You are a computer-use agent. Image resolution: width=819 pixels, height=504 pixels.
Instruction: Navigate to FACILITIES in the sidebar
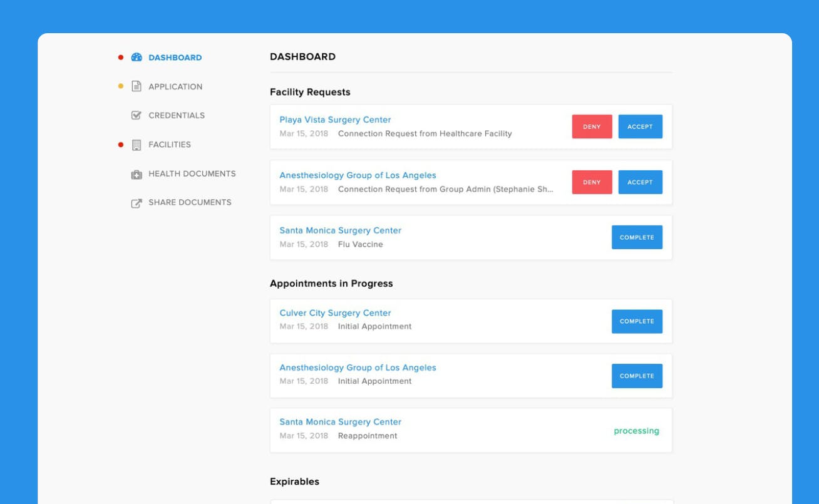pos(170,145)
